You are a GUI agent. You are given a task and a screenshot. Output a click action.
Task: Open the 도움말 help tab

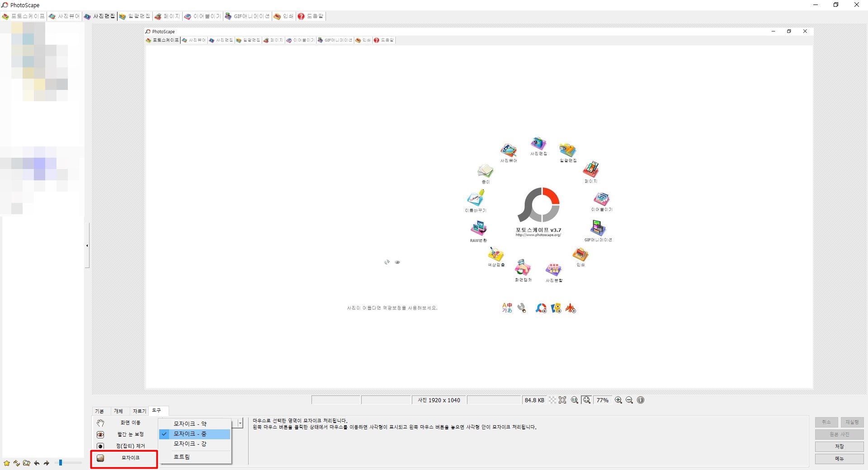(311, 16)
